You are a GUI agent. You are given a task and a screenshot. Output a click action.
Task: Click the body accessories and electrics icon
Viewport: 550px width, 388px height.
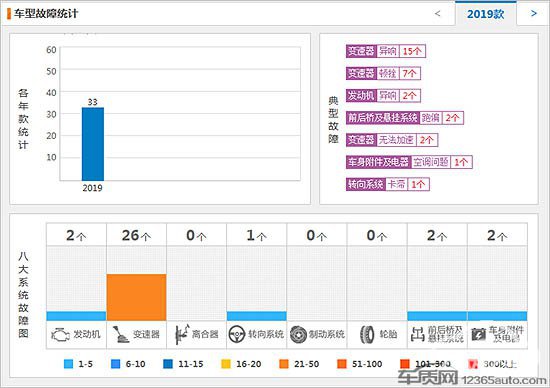tap(478, 335)
